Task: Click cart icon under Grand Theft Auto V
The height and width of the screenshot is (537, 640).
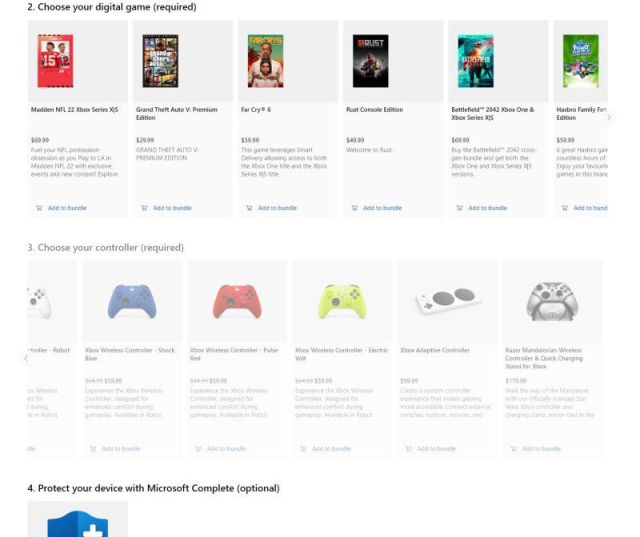Action: 144,208
